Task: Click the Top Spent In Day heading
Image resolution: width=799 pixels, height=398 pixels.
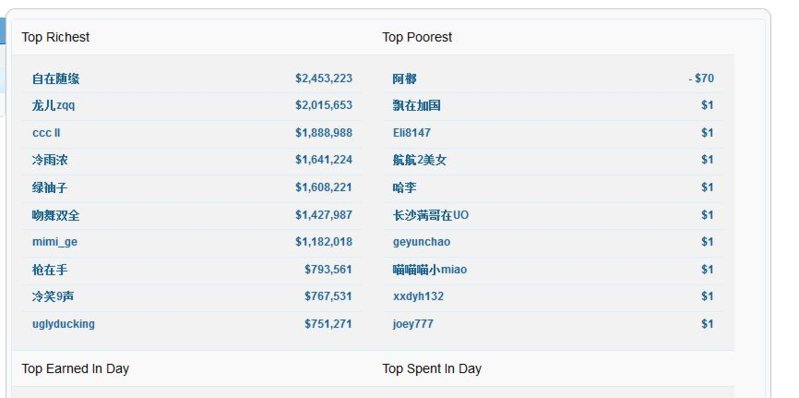Action: click(432, 368)
